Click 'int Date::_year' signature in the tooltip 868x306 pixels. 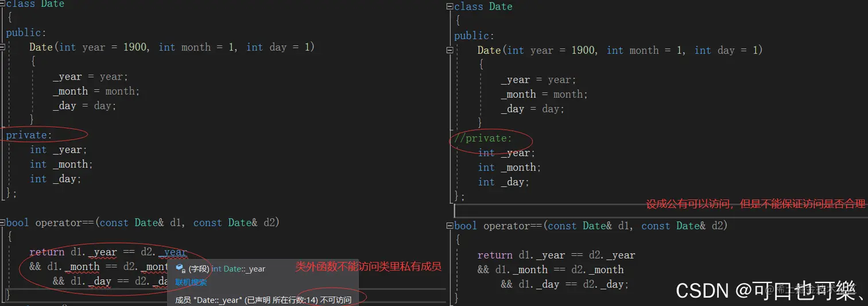pyautogui.click(x=238, y=269)
